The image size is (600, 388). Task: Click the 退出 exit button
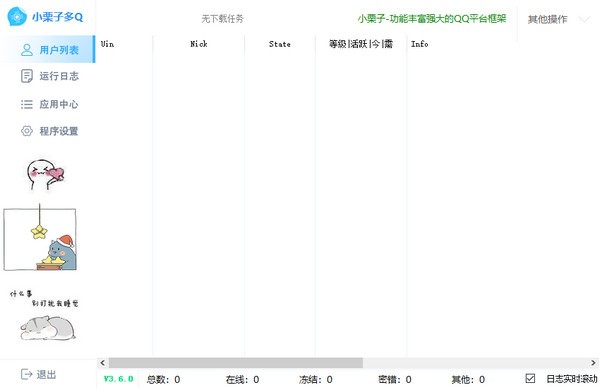tap(38, 374)
